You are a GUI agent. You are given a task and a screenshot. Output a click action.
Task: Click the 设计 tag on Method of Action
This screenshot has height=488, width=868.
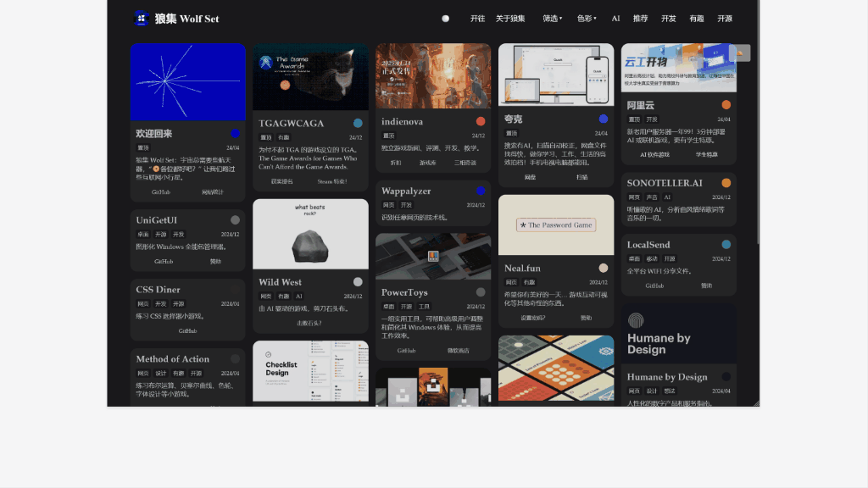160,374
